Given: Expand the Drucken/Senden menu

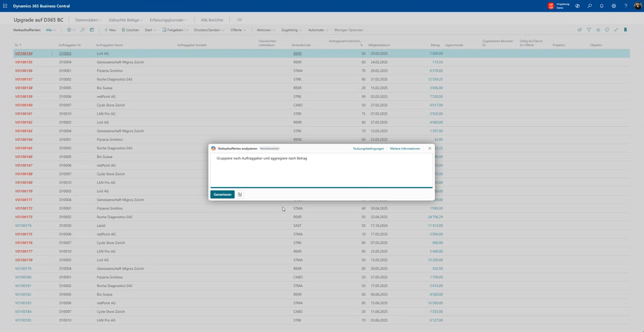Looking at the screenshot, I should (209, 30).
